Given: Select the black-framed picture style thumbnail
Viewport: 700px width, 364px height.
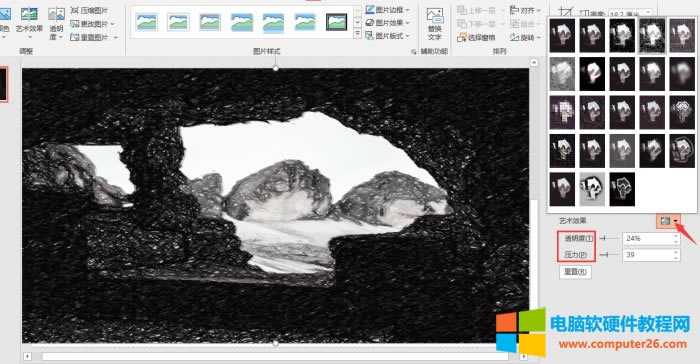Looking at the screenshot, I should click(x=336, y=22).
